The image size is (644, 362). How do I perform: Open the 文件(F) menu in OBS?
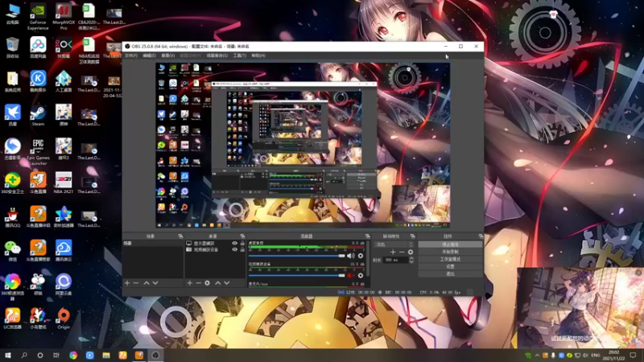pyautogui.click(x=131, y=56)
